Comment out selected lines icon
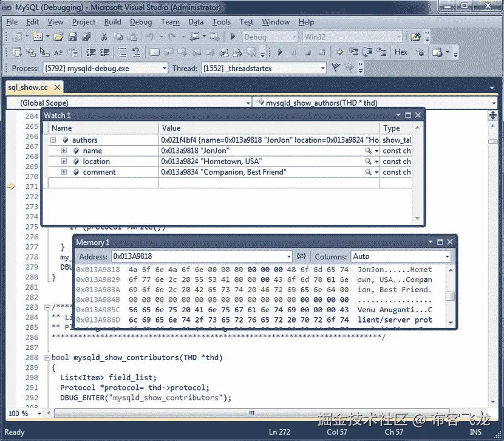The height and width of the screenshot is (441, 504). pyautogui.click(x=122, y=52)
